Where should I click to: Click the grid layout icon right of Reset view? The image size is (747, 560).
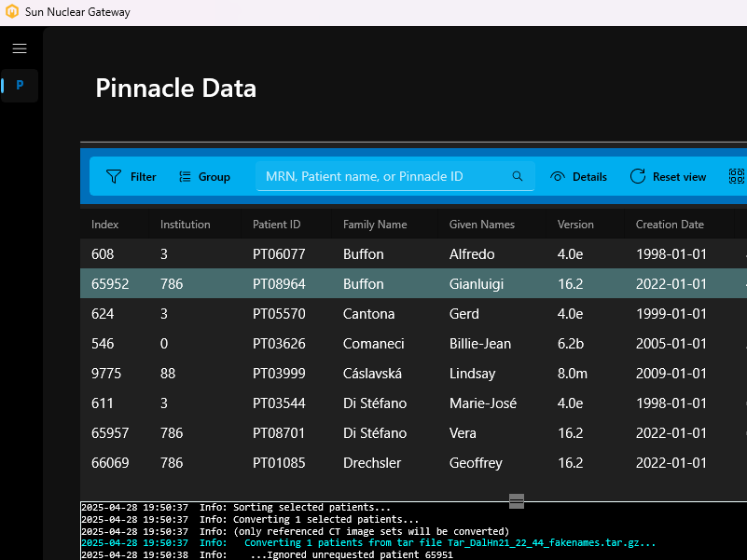[737, 176]
